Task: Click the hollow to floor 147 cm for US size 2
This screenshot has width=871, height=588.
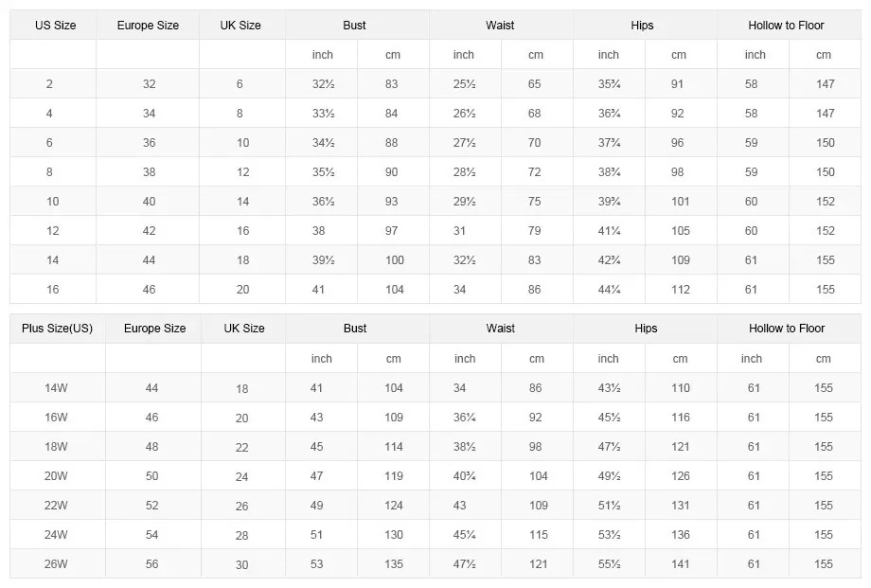Action: click(x=826, y=84)
